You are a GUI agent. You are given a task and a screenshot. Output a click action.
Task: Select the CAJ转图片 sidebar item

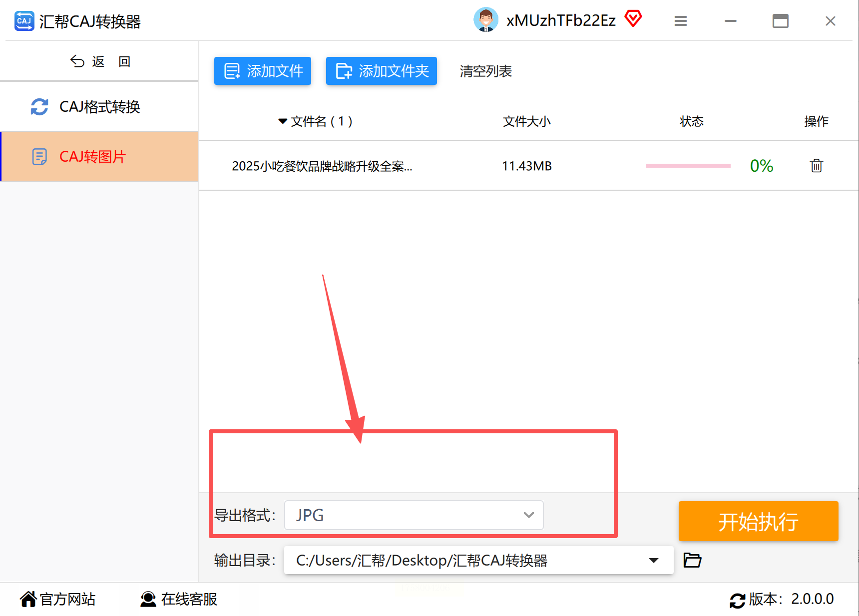click(99, 156)
